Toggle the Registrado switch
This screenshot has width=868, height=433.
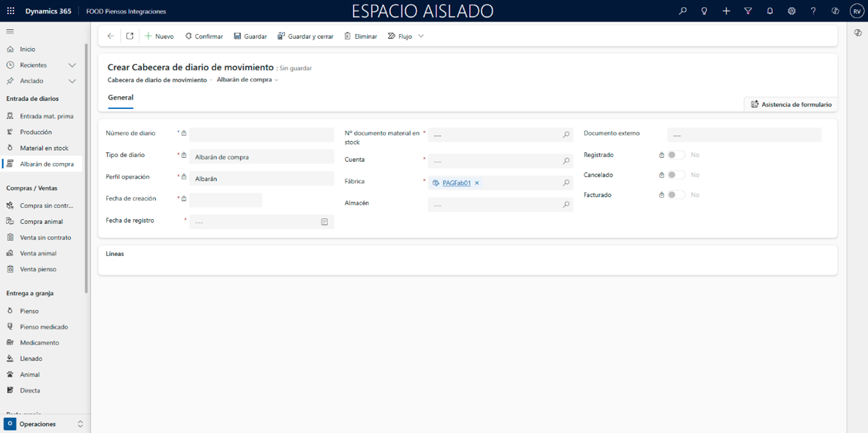(x=676, y=155)
